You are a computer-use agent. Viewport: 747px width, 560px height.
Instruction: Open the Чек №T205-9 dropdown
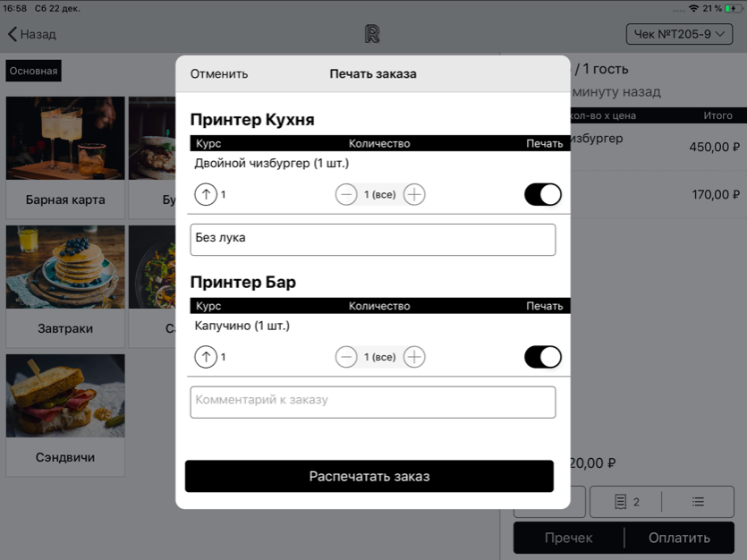[x=679, y=34]
